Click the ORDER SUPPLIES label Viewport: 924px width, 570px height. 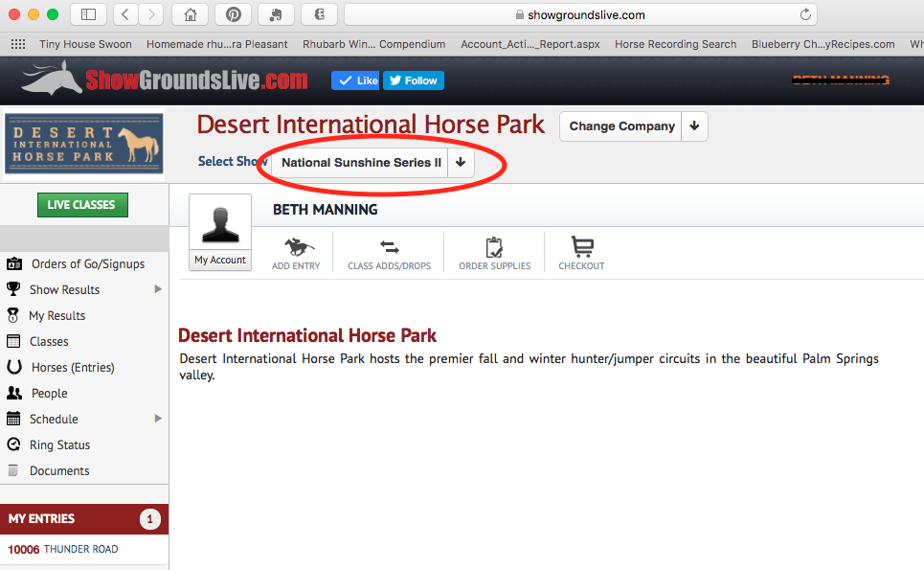[495, 266]
